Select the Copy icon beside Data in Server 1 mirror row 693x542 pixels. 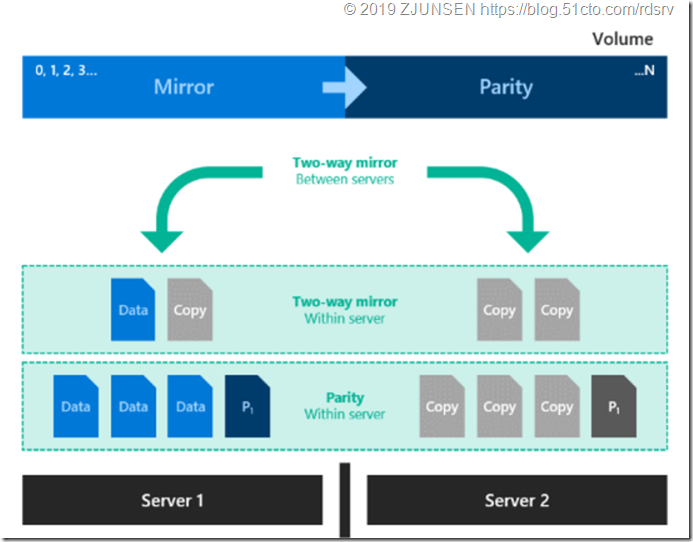[190, 309]
